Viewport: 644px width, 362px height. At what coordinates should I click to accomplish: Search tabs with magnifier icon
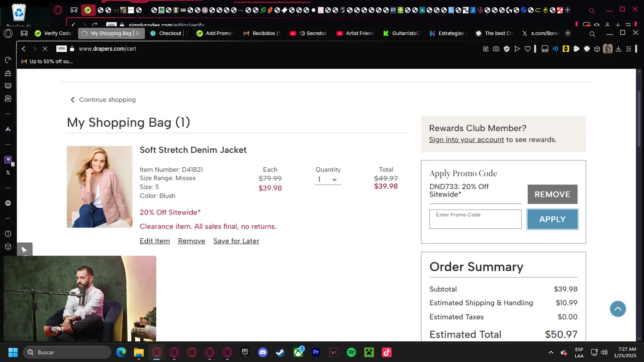(x=592, y=33)
